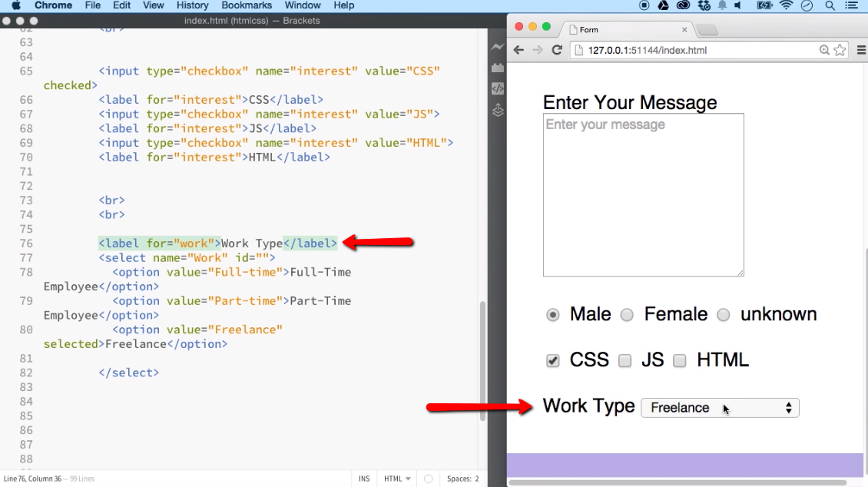Open the Bookmarks menu in the menu bar
The height and width of the screenshot is (487, 868).
246,5
